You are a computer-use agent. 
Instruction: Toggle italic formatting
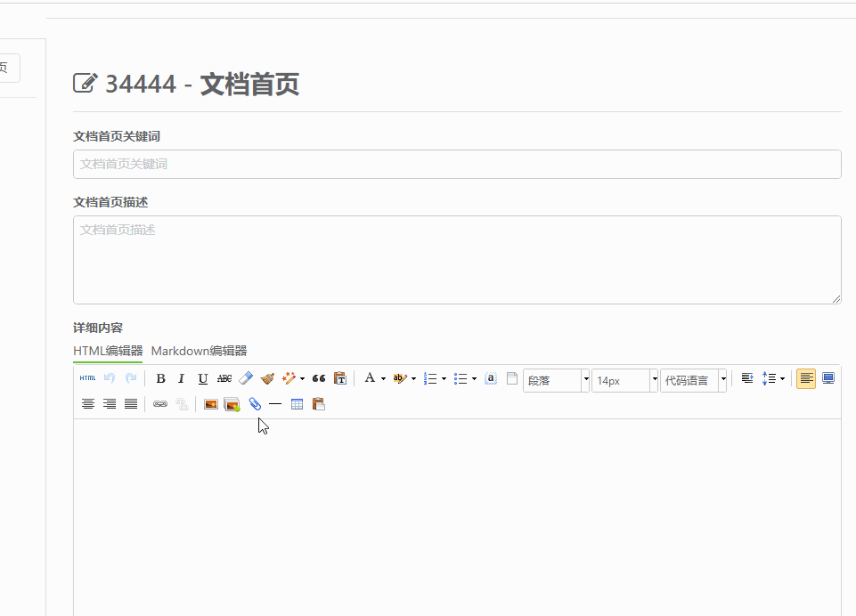point(181,378)
